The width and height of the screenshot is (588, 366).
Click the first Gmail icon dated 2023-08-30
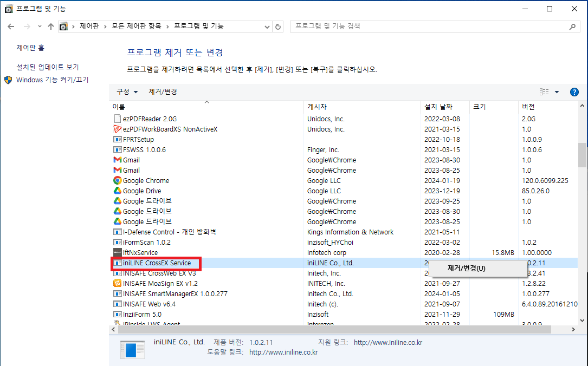click(x=118, y=160)
